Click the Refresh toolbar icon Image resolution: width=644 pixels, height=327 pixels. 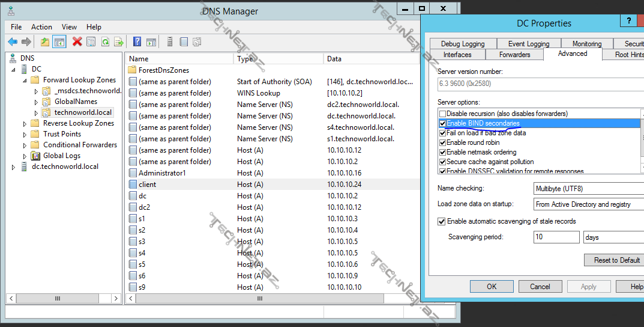[105, 41]
